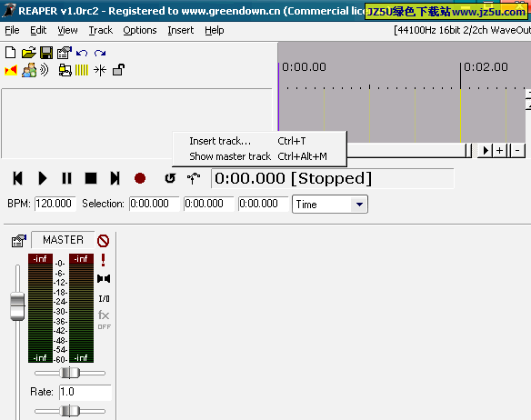Click the BPM input field

[x=55, y=204]
